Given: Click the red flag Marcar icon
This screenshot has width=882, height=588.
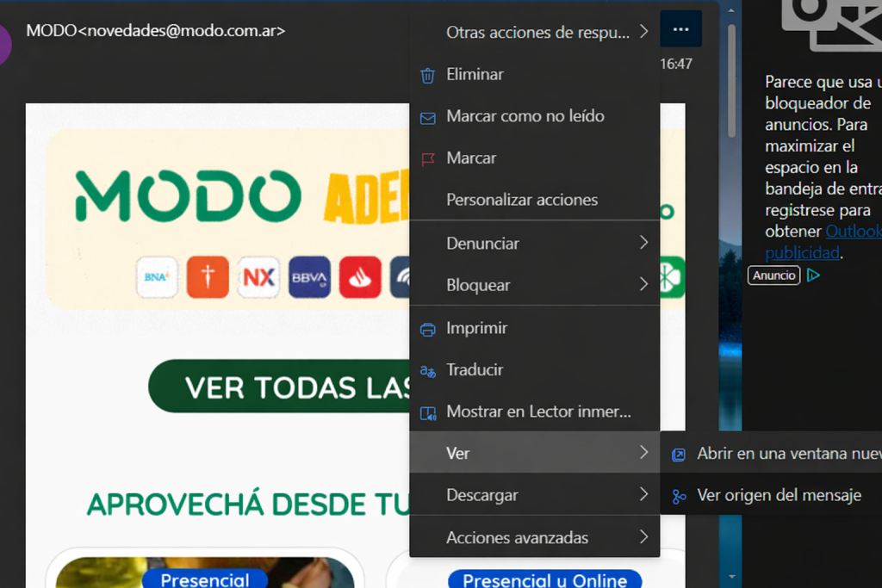Looking at the screenshot, I should [x=427, y=158].
